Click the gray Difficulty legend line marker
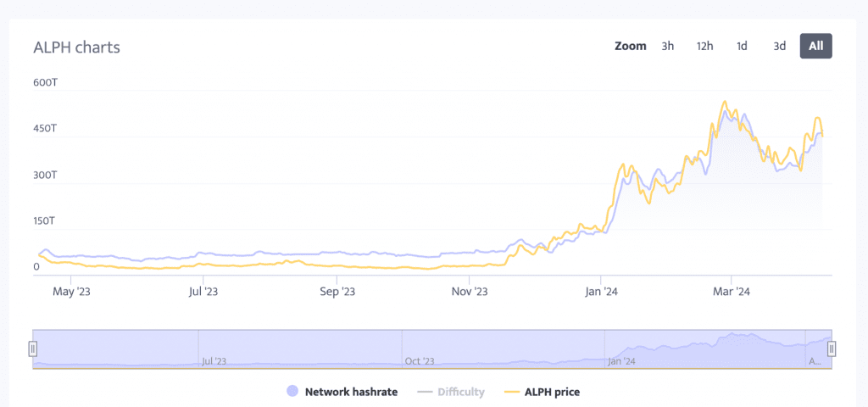The image size is (868, 407). click(426, 392)
